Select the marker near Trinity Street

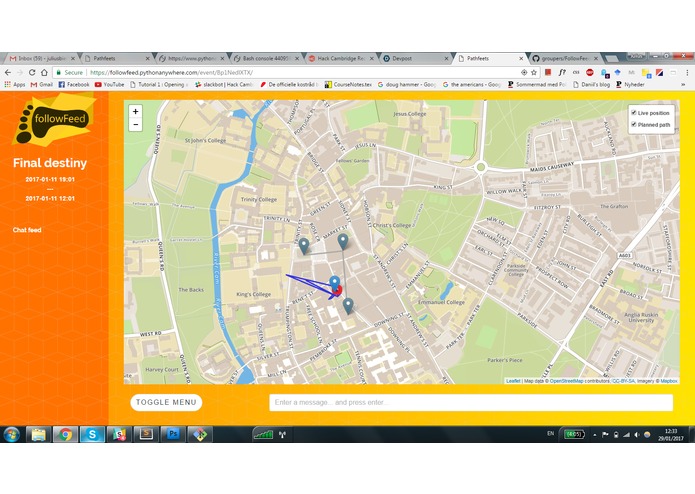coord(304,246)
